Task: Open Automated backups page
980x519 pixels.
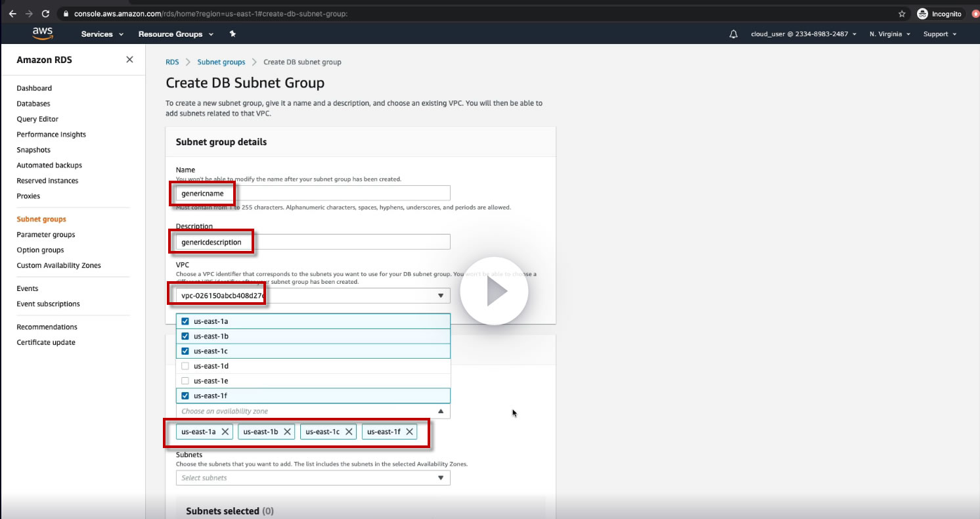Action: coord(49,166)
